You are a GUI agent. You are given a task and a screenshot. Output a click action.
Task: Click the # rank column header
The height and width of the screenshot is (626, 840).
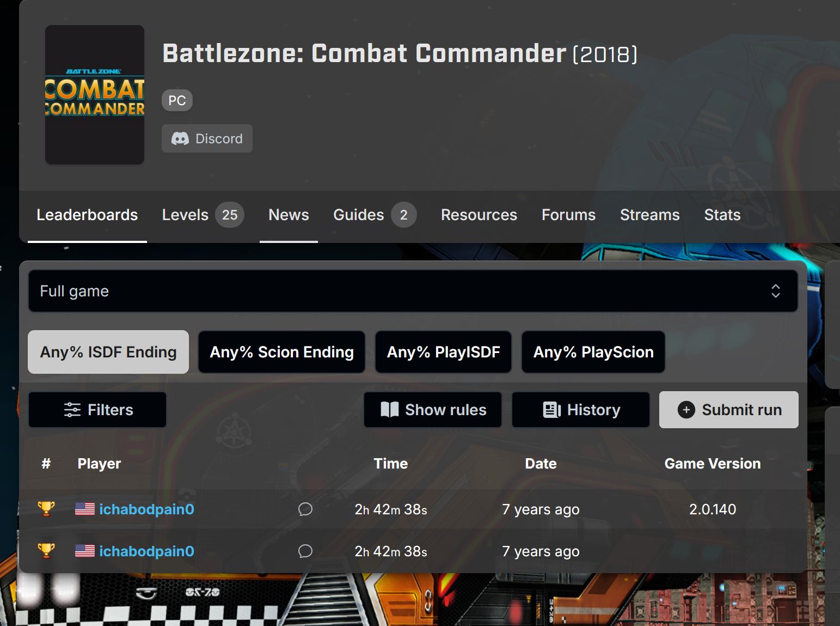click(x=46, y=464)
